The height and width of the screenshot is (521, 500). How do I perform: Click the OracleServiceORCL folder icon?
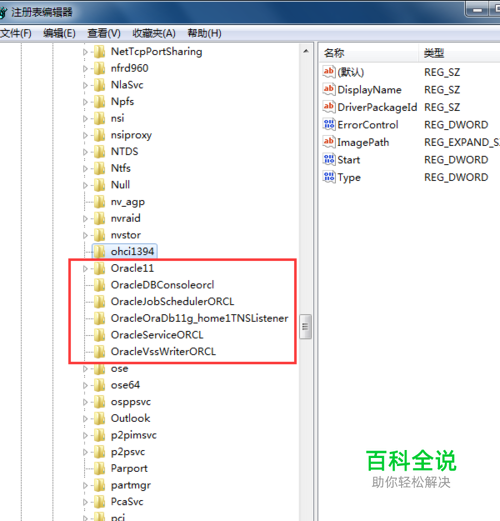(99, 335)
